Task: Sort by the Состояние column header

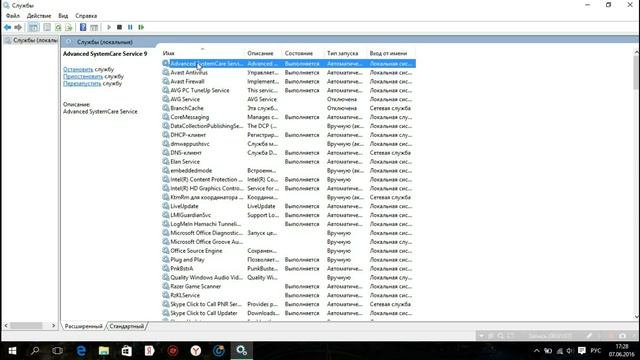Action: click(x=303, y=53)
